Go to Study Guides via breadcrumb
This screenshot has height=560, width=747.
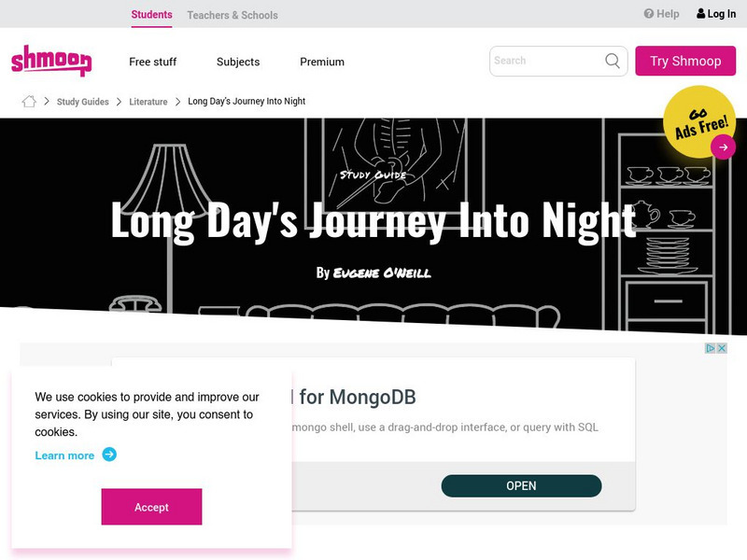pos(80,101)
